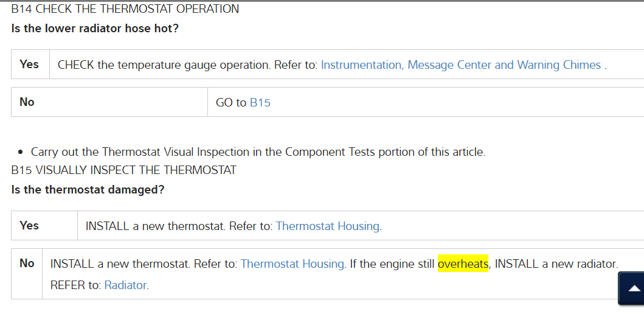Open Thermostat Housing link in B15 Yes row
This screenshot has height=314, width=644.
coord(328,226)
